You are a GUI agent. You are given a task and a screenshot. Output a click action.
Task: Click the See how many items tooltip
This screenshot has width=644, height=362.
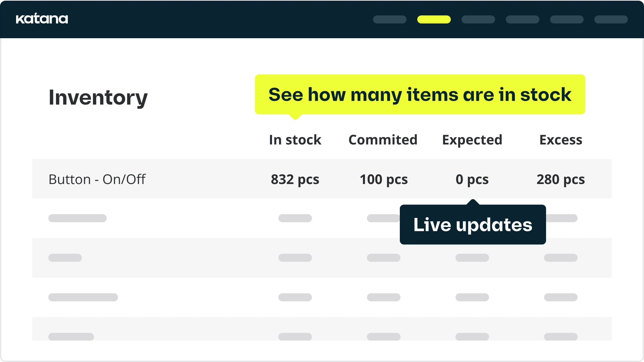click(x=420, y=95)
